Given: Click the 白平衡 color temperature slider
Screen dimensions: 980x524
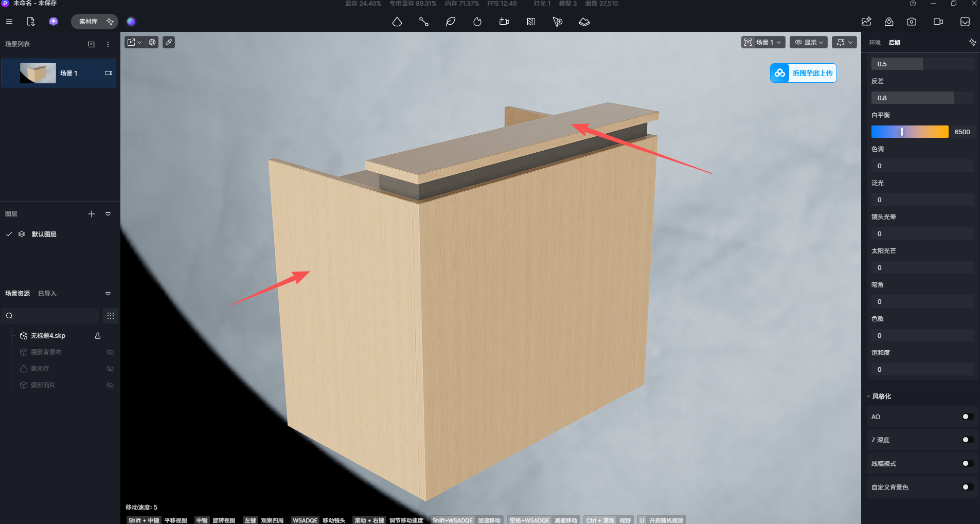Looking at the screenshot, I should coord(910,132).
